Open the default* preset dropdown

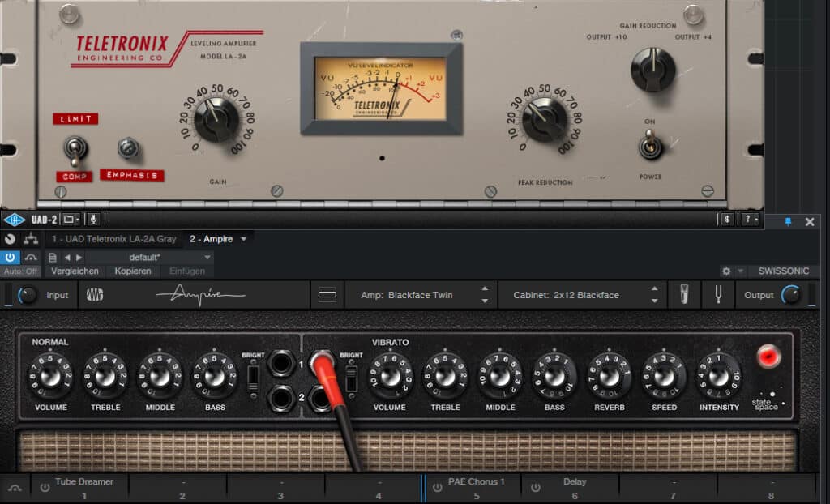[150, 258]
